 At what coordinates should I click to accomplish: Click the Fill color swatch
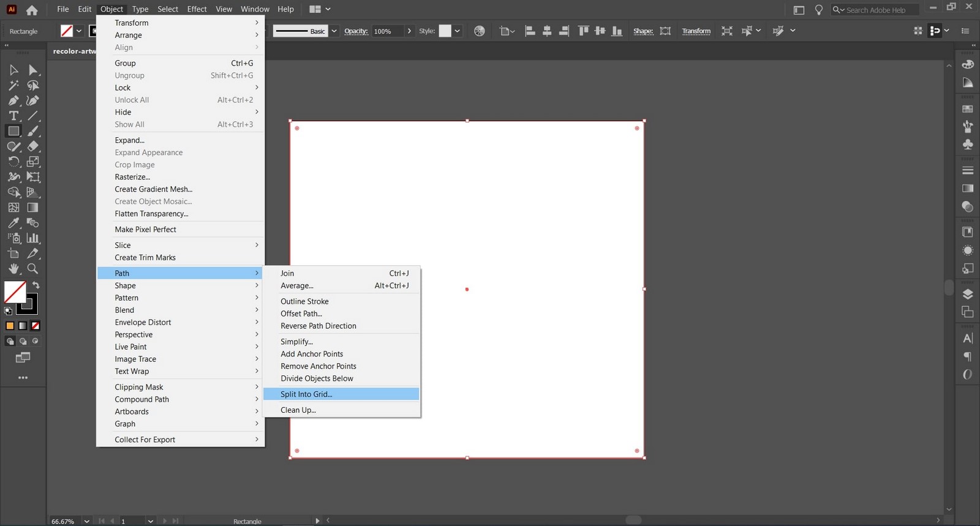[x=15, y=292]
